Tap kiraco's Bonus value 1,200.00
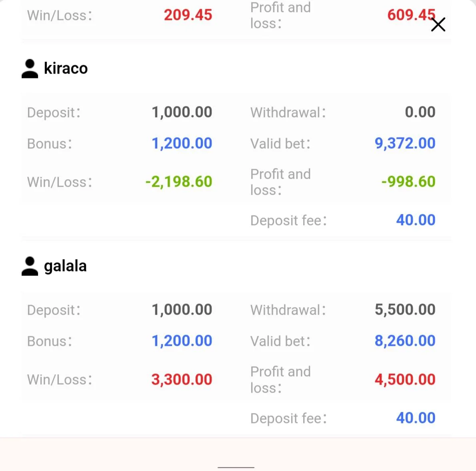 click(x=182, y=143)
